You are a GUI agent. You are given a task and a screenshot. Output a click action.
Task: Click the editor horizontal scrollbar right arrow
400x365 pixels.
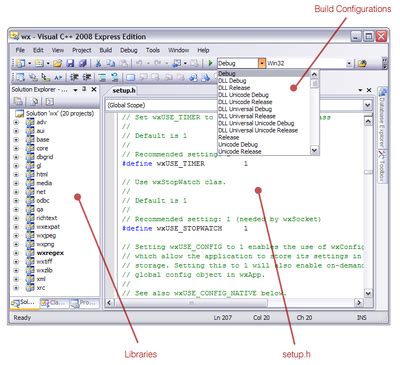pos(359,303)
